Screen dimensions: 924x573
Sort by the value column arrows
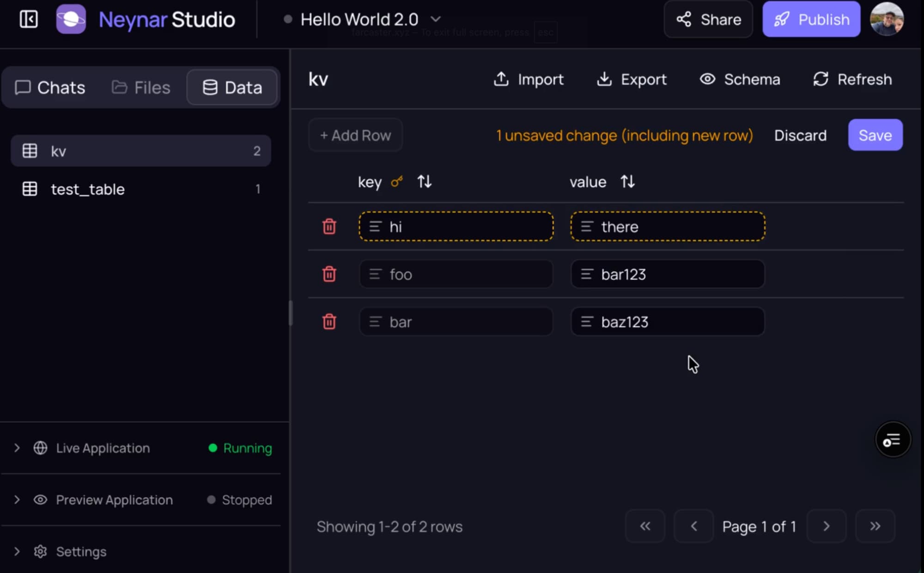(x=627, y=182)
